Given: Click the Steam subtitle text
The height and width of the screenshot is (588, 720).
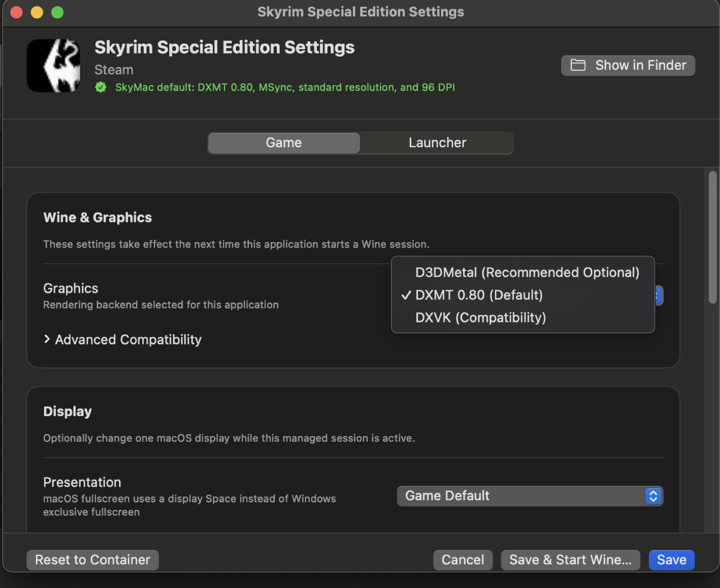Looking at the screenshot, I should (x=114, y=70).
